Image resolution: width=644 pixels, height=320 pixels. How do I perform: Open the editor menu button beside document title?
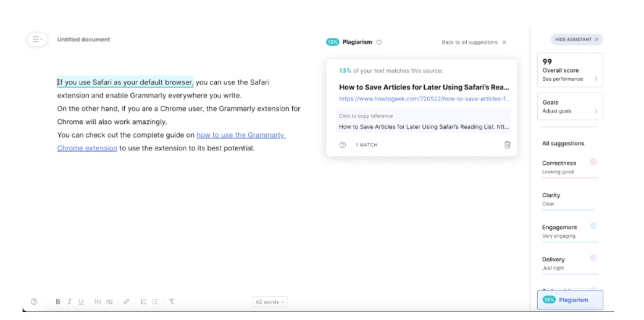click(37, 39)
